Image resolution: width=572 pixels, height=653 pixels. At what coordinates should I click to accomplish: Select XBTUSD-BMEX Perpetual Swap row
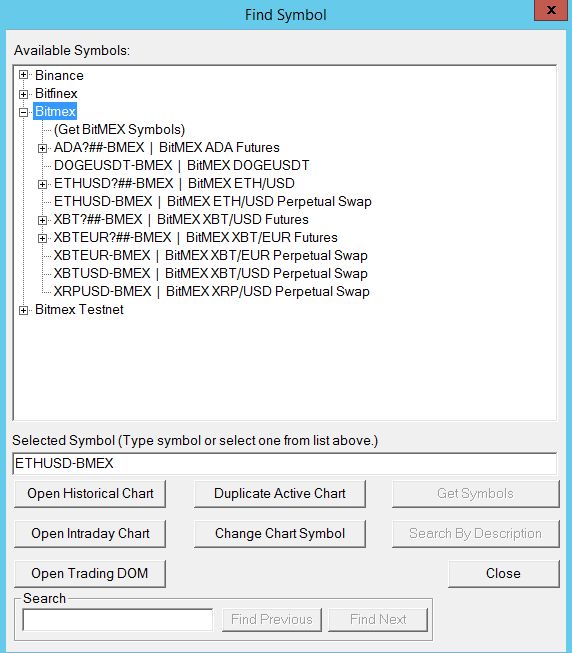tap(211, 273)
